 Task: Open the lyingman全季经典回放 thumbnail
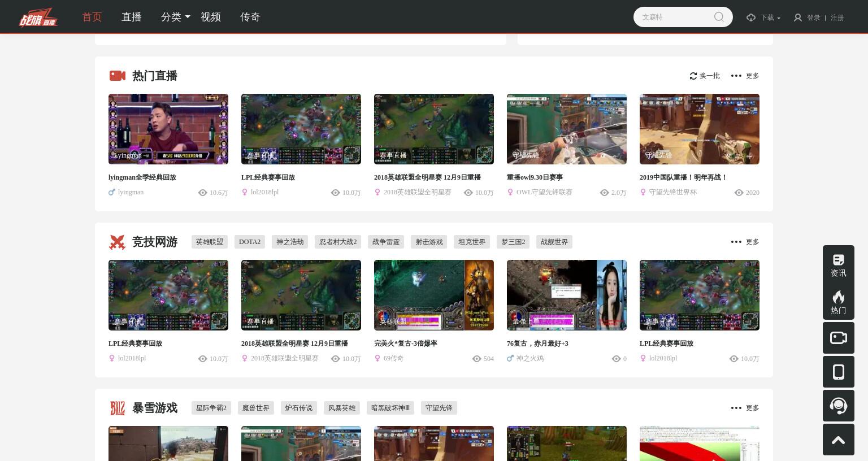[x=168, y=129]
